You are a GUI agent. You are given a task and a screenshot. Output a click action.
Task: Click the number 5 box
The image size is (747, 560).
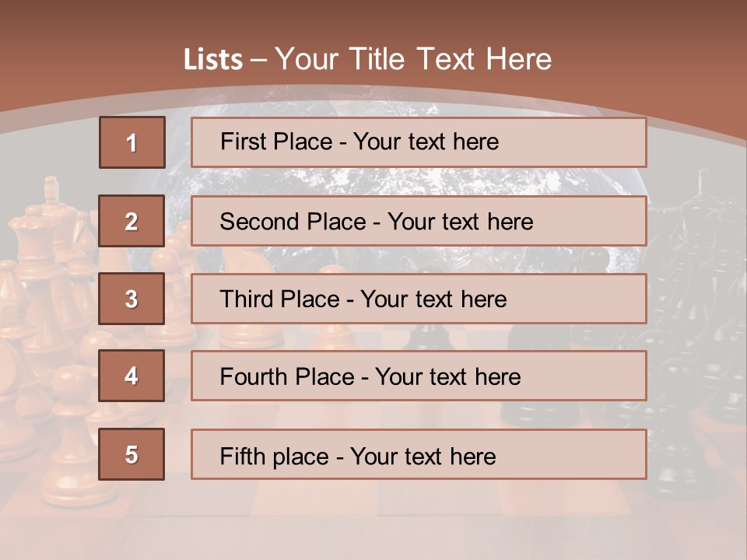click(132, 454)
